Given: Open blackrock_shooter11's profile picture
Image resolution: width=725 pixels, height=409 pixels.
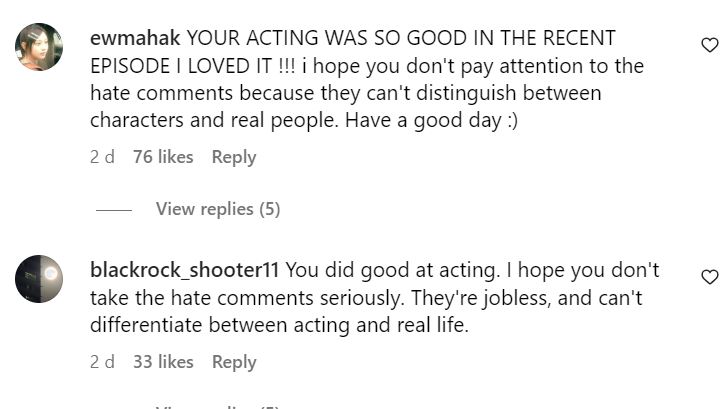Looking at the screenshot, I should (39, 278).
